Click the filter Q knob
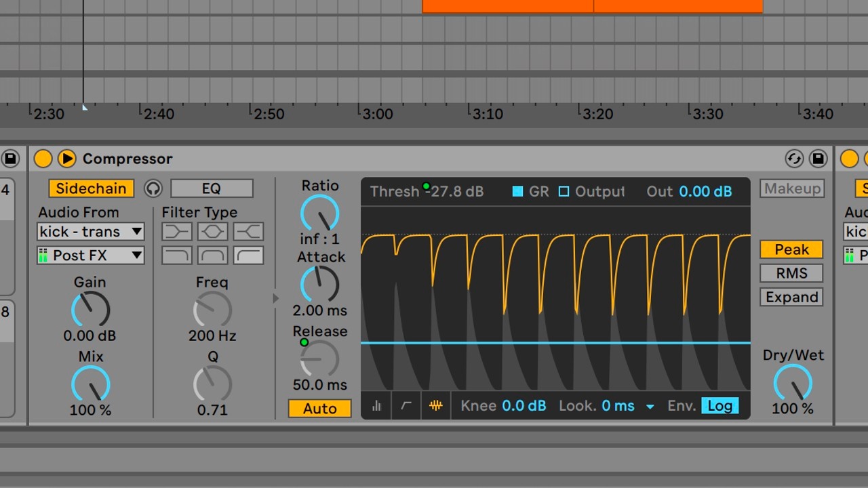This screenshot has height=488, width=868. (212, 384)
